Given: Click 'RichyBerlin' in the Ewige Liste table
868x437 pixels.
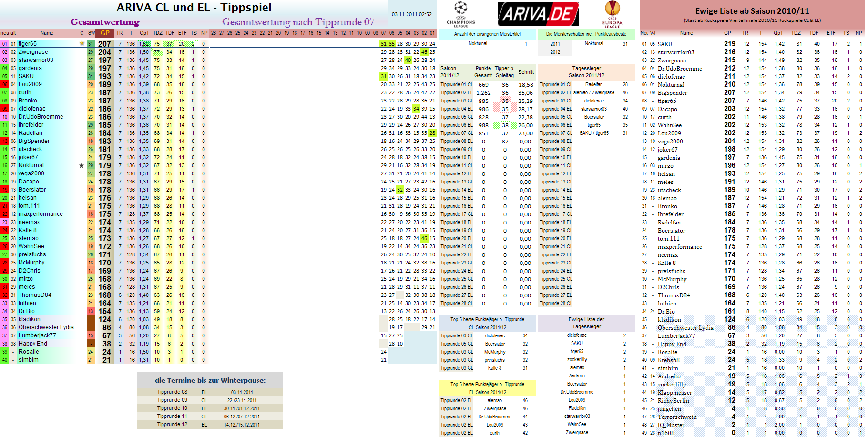Looking at the screenshot, I should (x=674, y=400).
